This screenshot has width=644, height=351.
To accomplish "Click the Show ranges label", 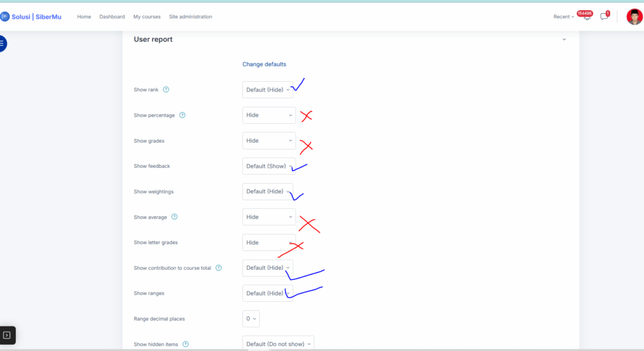I will point(149,294).
